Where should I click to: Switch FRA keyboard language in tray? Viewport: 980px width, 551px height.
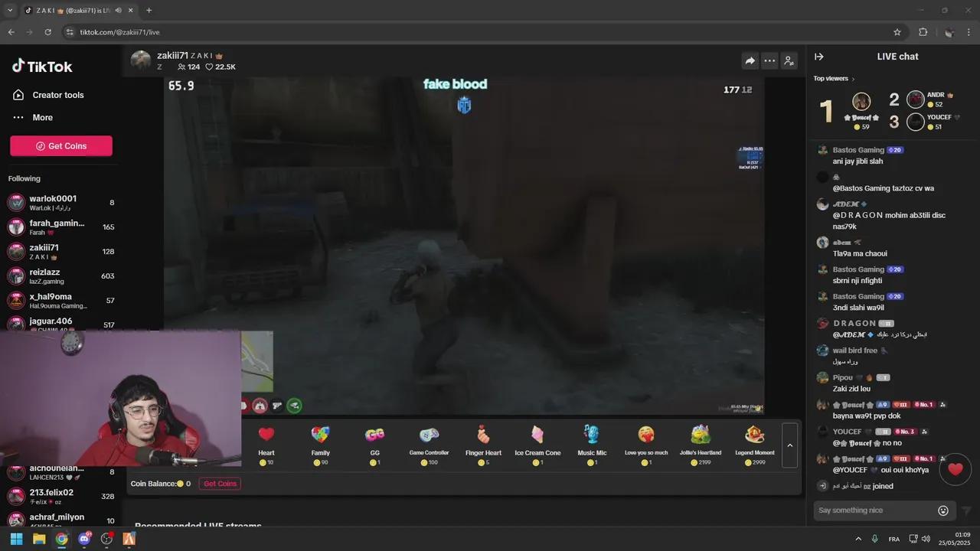point(893,539)
